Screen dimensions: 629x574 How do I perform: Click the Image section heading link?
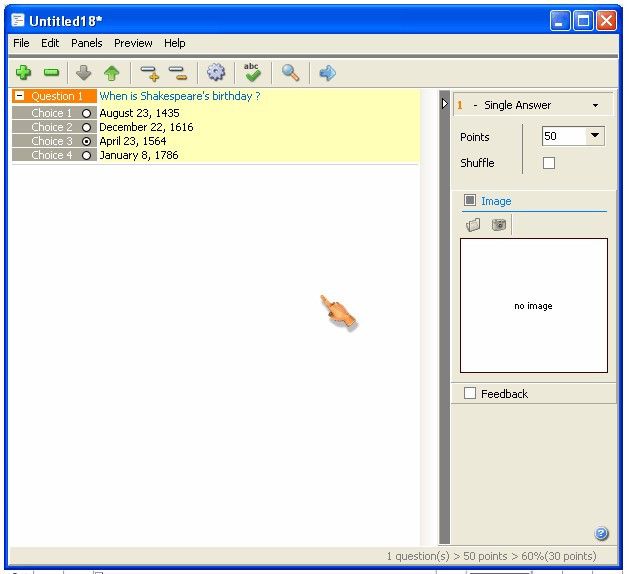coord(496,201)
